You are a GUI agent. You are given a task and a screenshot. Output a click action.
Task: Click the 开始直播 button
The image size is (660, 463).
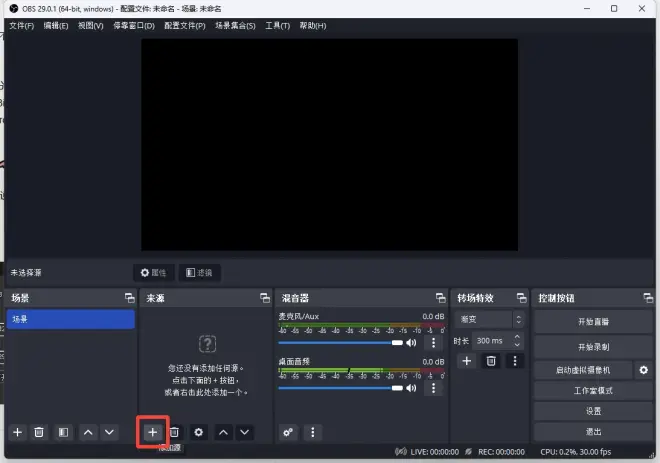[x=593, y=322]
